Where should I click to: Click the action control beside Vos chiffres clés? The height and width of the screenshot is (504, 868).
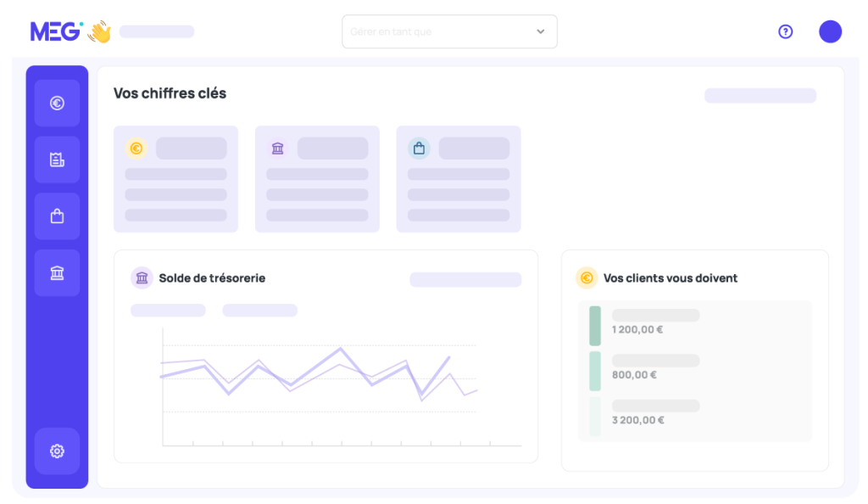coord(759,95)
